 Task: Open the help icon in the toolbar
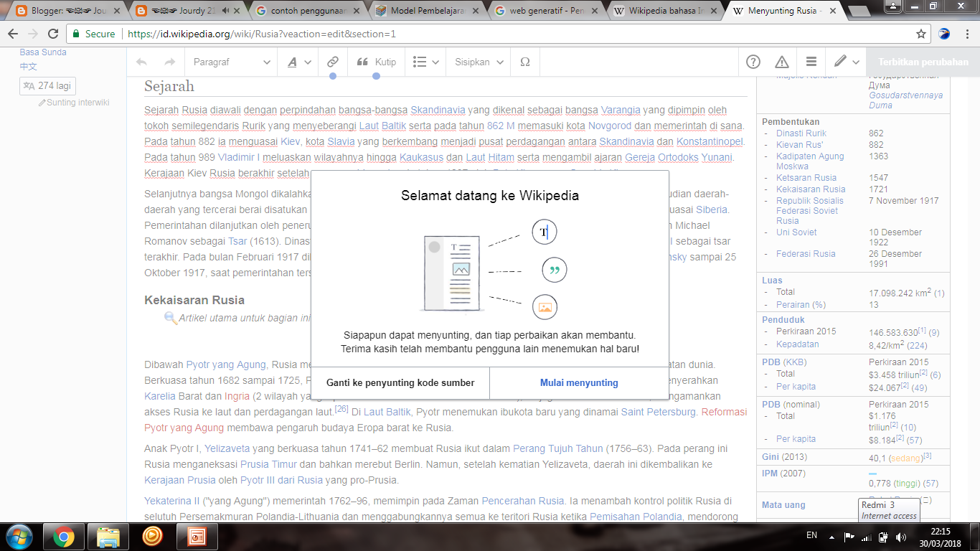click(x=752, y=62)
